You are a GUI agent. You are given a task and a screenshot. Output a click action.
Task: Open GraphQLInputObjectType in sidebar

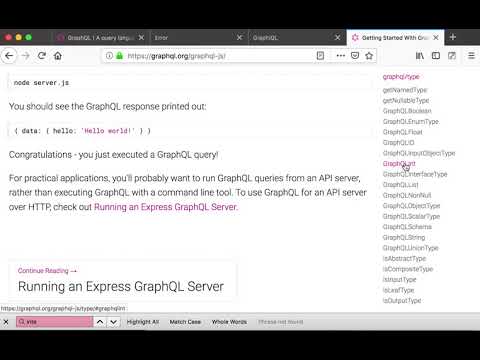419,153
